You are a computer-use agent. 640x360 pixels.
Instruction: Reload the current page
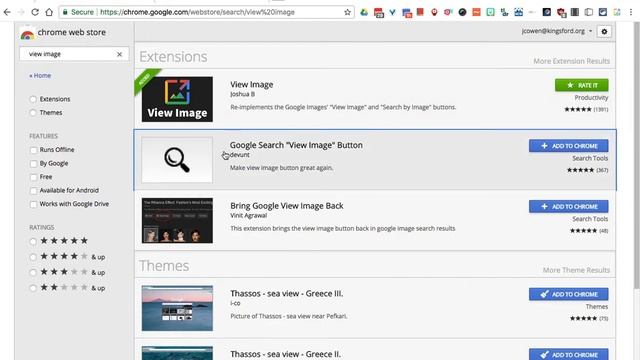click(35, 12)
